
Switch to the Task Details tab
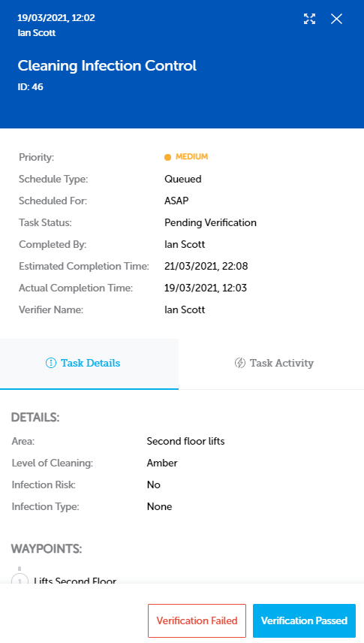click(x=89, y=364)
